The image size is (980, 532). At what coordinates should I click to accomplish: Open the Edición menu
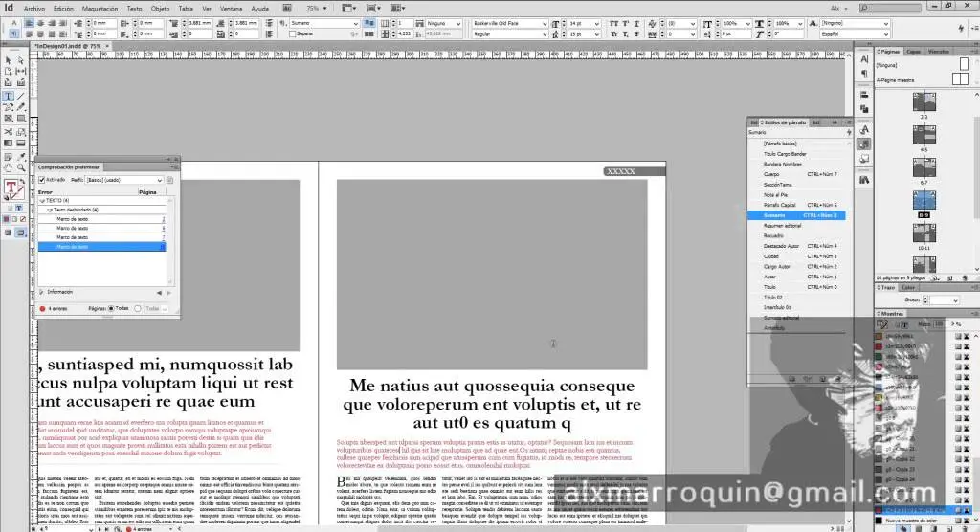(x=63, y=9)
